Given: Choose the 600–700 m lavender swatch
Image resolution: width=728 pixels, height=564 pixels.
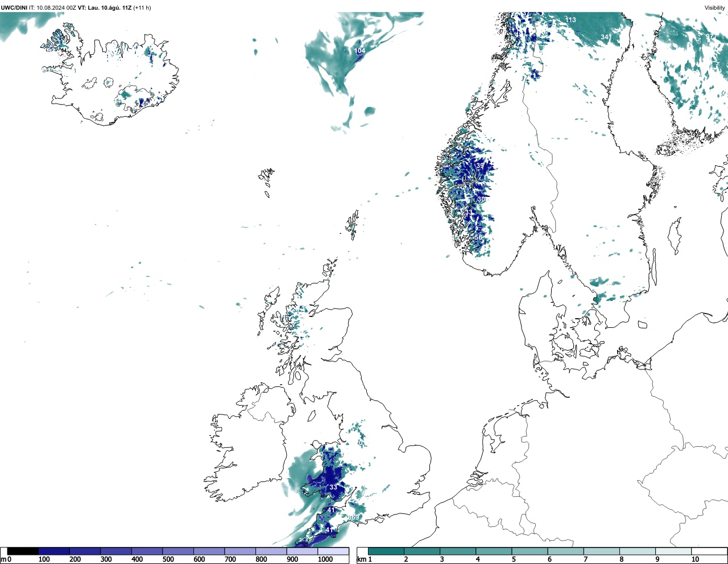Looking at the screenshot, I should pyautogui.click(x=209, y=551).
